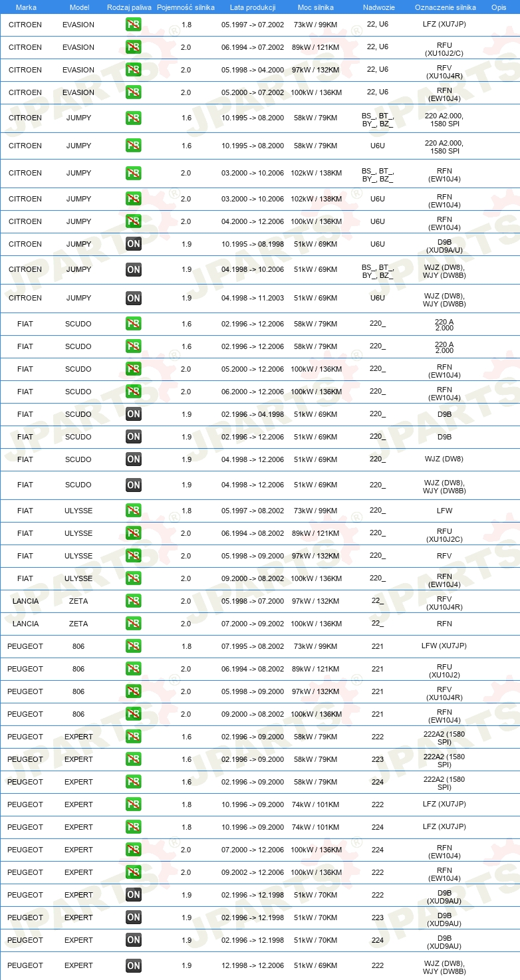Click the Rodzaj paliwa column header
The width and height of the screenshot is (520, 980).
[129, 7]
